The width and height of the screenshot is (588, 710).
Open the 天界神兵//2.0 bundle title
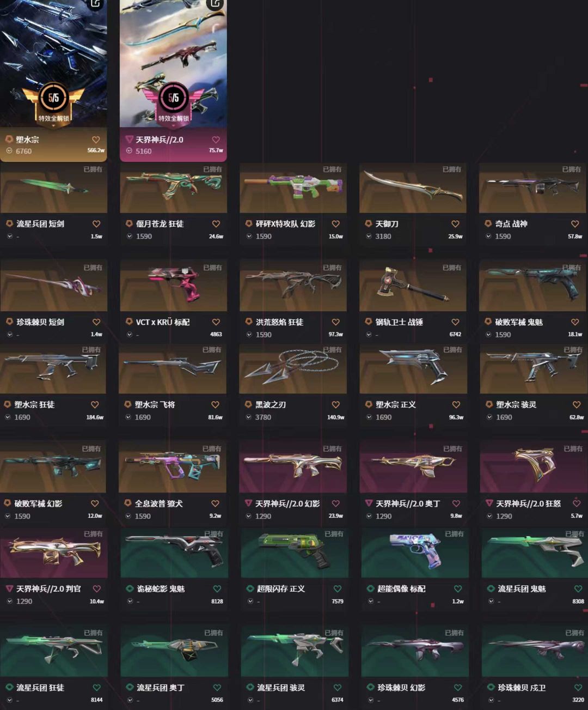point(160,140)
